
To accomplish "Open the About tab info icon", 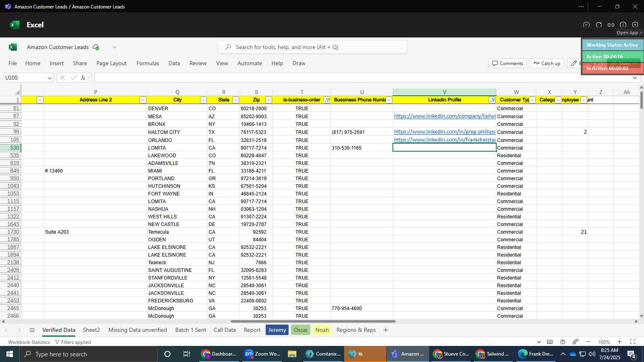I will [x=623, y=25].
